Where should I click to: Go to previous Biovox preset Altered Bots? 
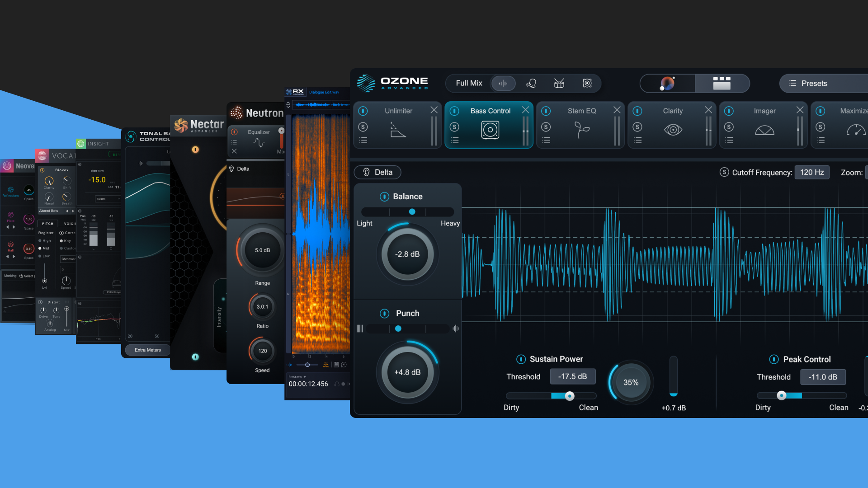point(67,211)
